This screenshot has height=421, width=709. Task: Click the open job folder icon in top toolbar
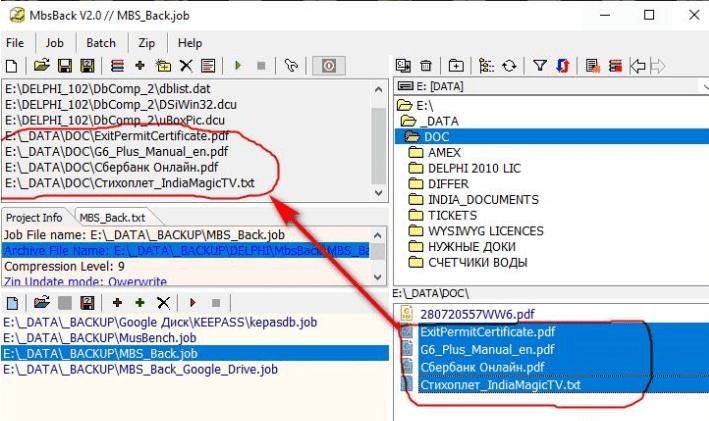(41, 66)
